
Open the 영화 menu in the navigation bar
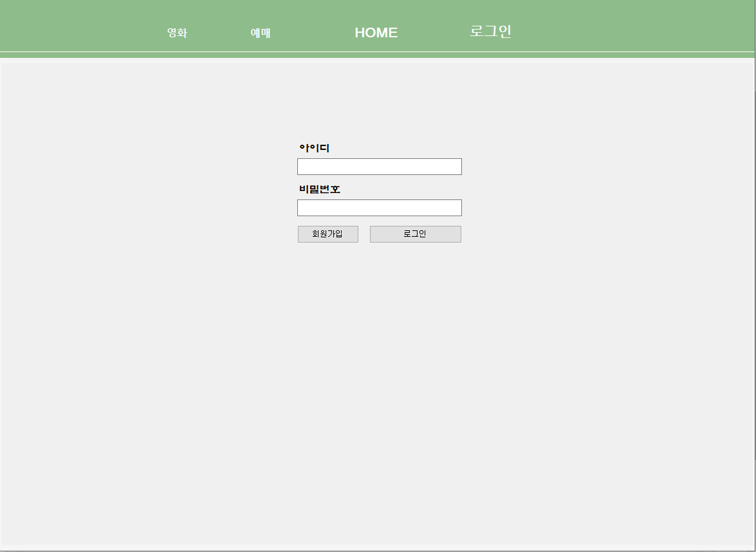click(178, 32)
